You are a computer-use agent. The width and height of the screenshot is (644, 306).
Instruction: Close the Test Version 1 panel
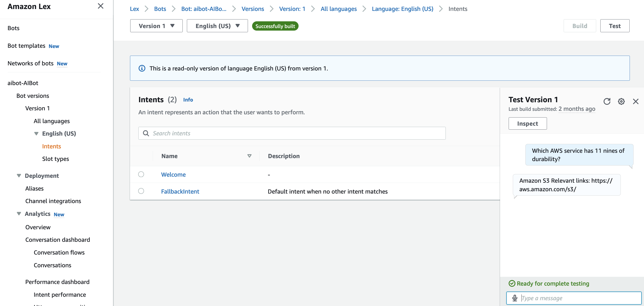(635, 101)
